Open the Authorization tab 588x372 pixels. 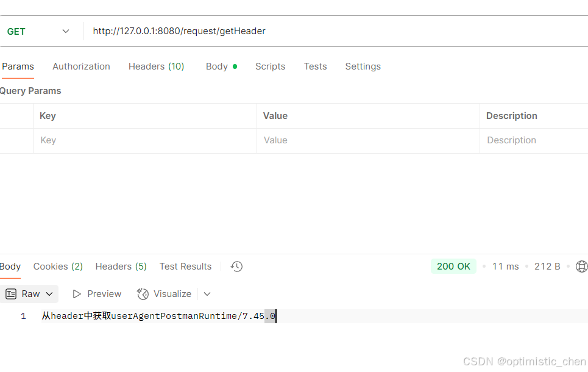coord(82,66)
